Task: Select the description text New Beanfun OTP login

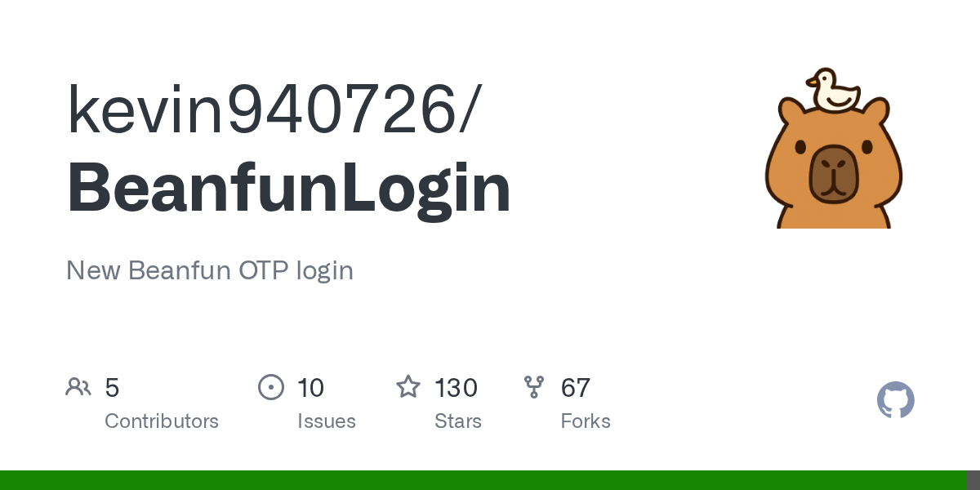Action: (210, 270)
